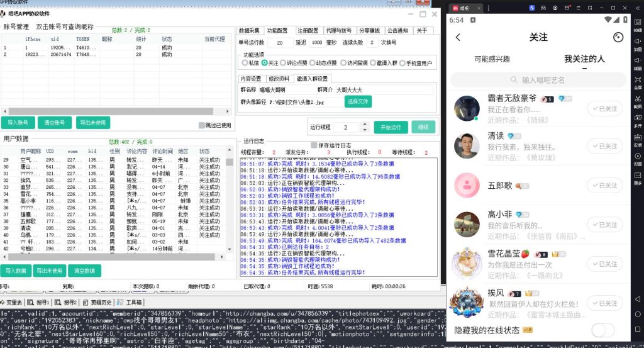The height and width of the screenshot is (348, 644).
Task: Enable the 跳过已使用 checkbox
Action: [x=202, y=125]
